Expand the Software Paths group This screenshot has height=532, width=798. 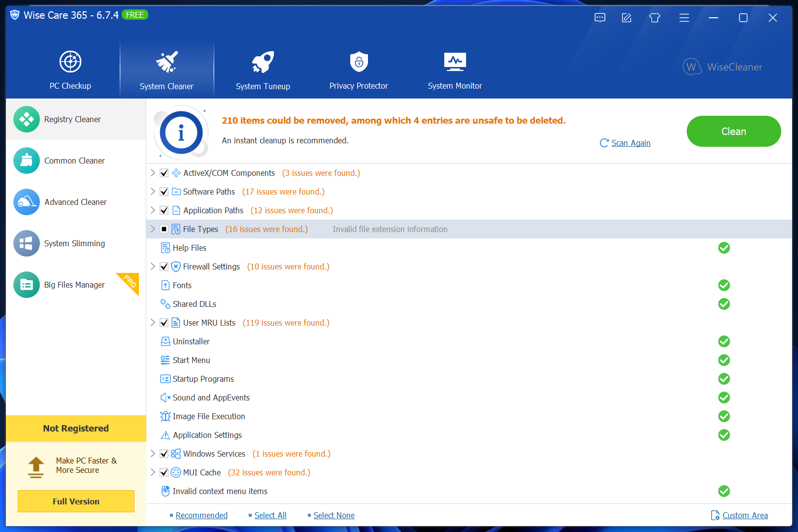153,192
